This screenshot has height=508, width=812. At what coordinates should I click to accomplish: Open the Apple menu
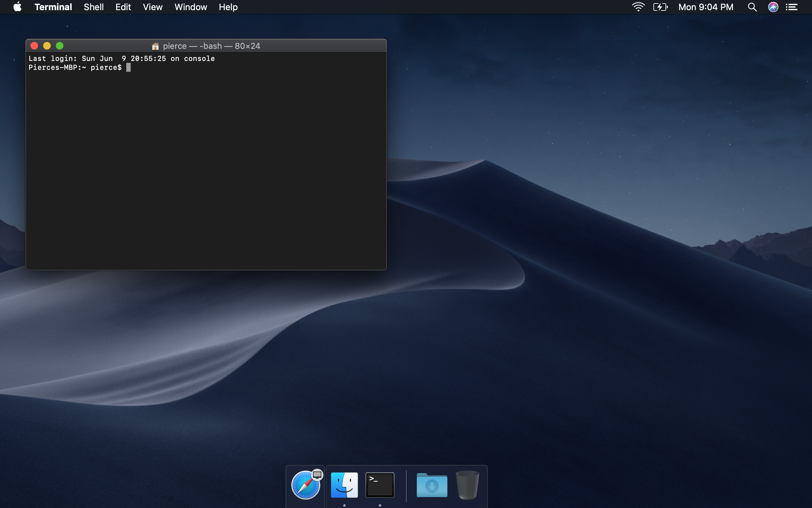click(x=17, y=7)
